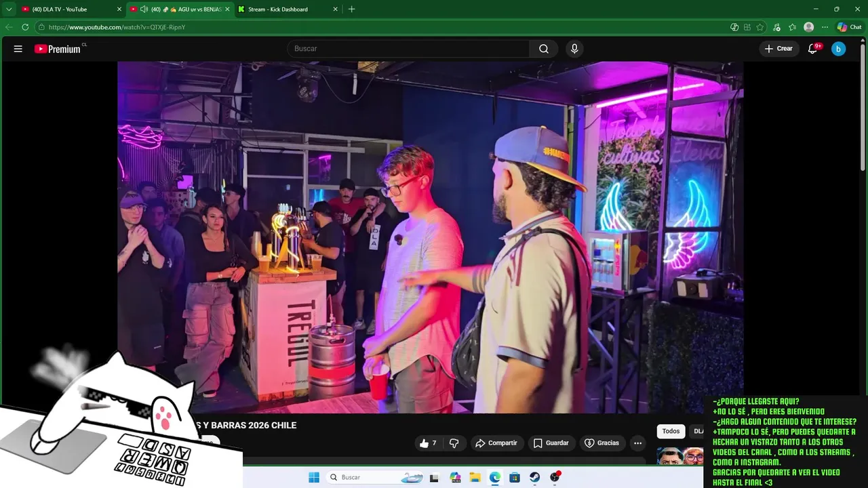Screen dimensions: 868x488
Task: Click the Windows taskbar Buscar search box
Action: [376, 477]
